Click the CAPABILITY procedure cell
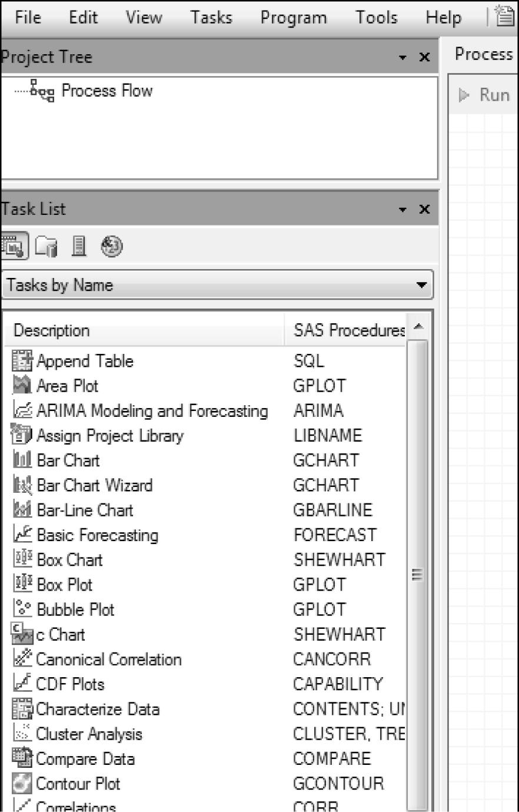The width and height of the screenshot is (519, 812). point(338,684)
